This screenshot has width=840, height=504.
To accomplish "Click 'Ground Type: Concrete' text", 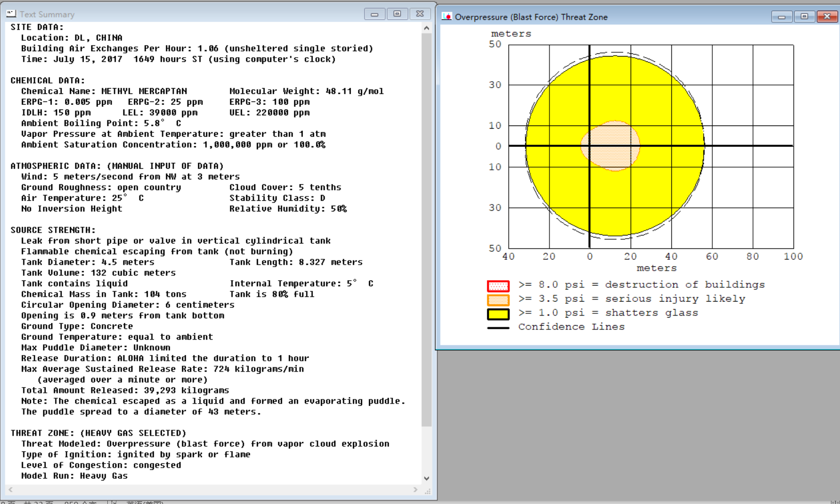I will (77, 326).
